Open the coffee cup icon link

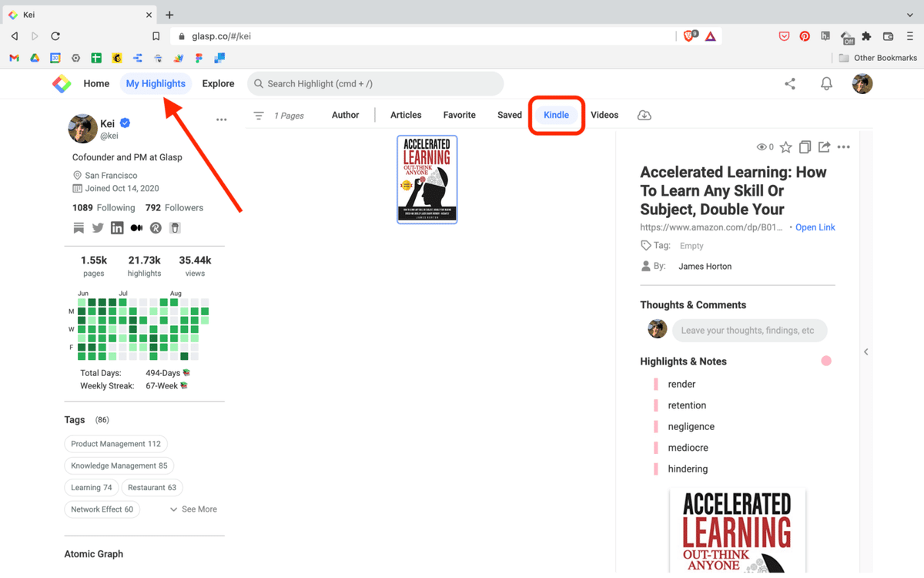(x=175, y=227)
